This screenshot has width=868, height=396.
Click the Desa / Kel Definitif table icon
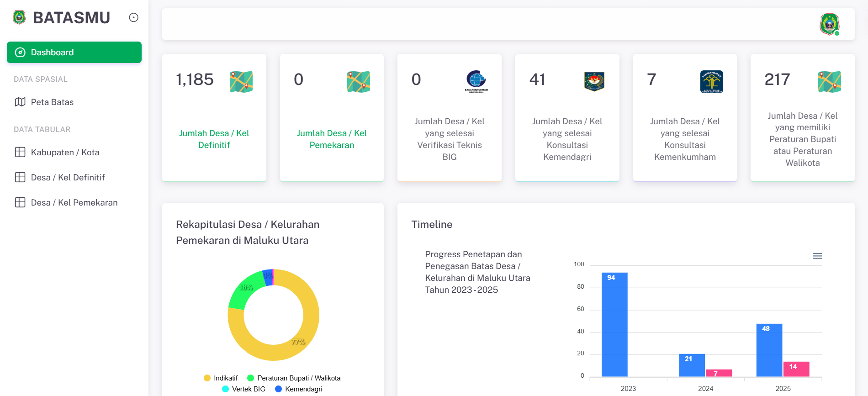coord(20,178)
